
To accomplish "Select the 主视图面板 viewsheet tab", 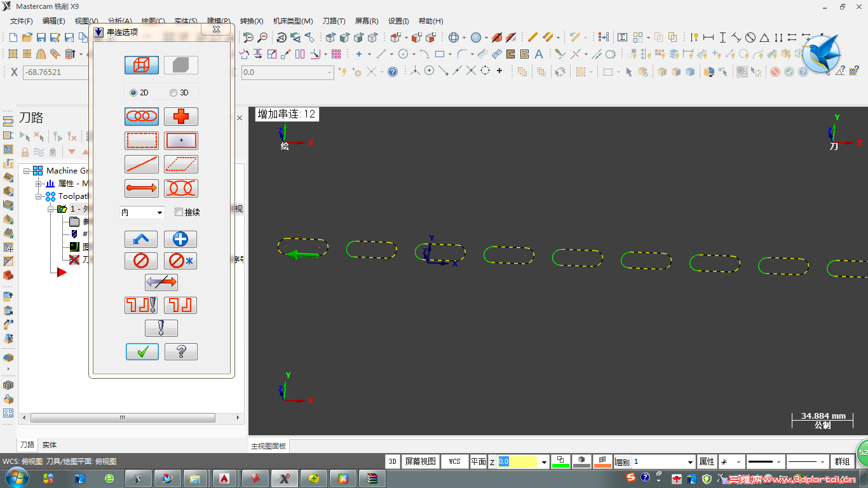I will pyautogui.click(x=269, y=446).
